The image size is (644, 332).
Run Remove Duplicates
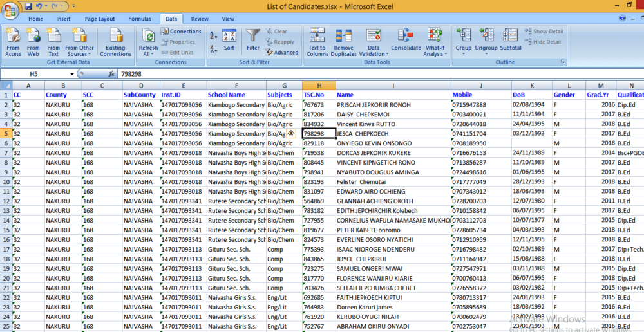coord(343,42)
